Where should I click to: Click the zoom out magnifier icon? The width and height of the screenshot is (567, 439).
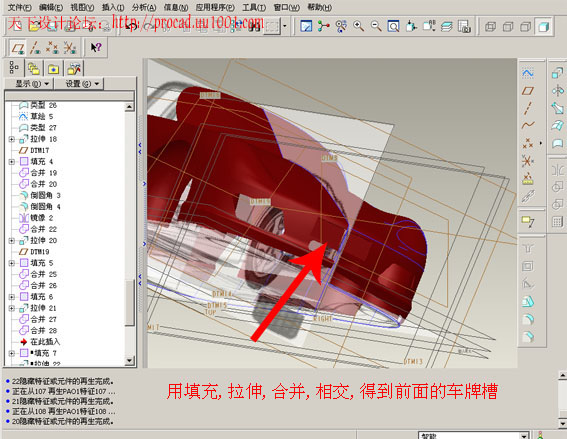coord(376,26)
